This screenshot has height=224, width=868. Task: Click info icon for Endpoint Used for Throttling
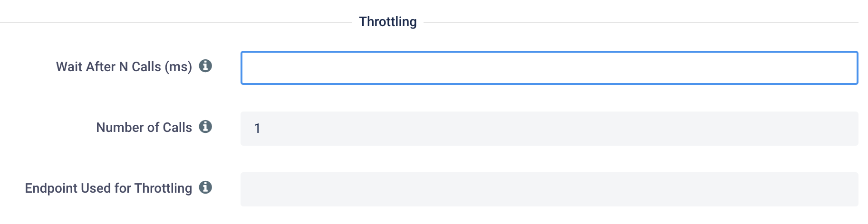(205, 187)
